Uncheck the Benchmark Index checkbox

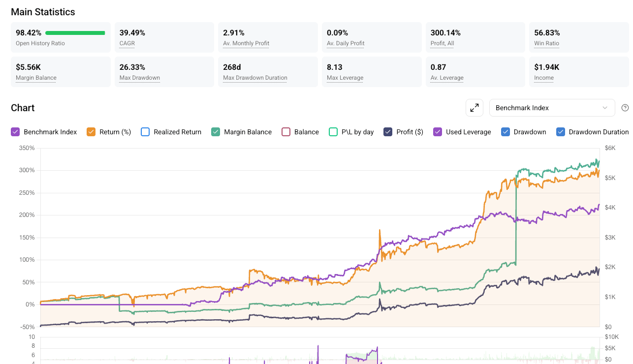tap(15, 132)
